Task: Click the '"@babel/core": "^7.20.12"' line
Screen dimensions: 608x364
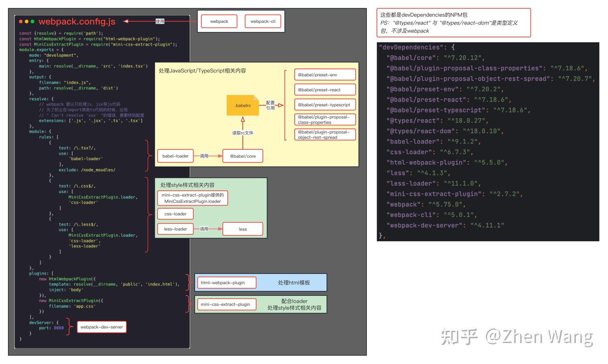Action: 435,58
